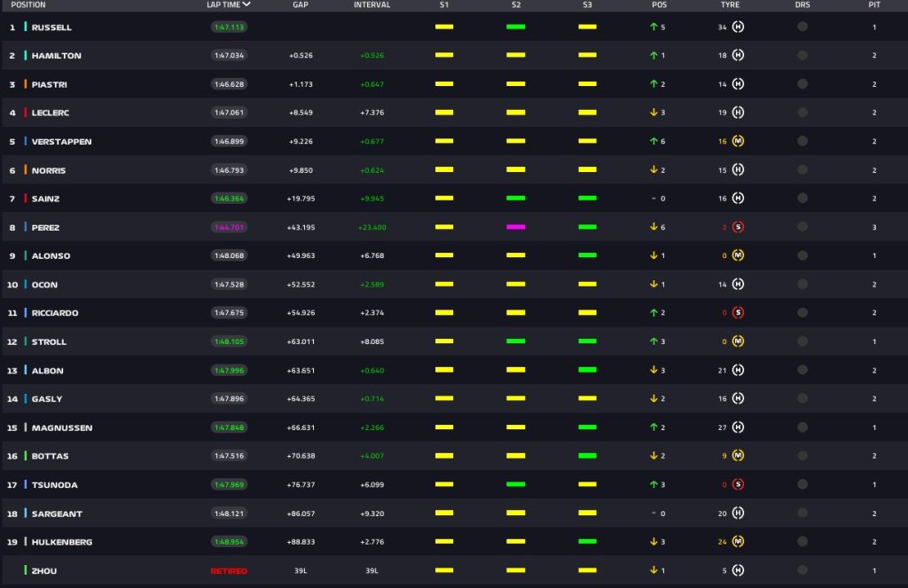Click Zhou's red RETIRED status
Screen dimensions: 908x588
click(x=228, y=570)
